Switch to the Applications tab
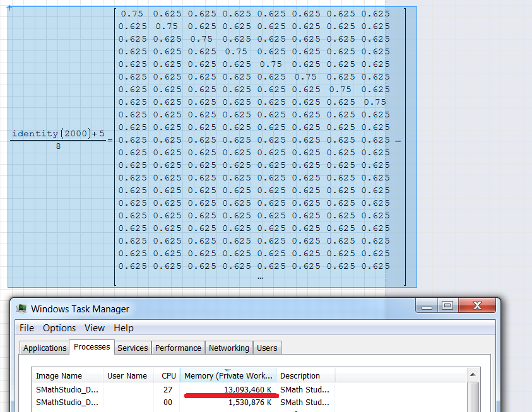 pos(45,348)
